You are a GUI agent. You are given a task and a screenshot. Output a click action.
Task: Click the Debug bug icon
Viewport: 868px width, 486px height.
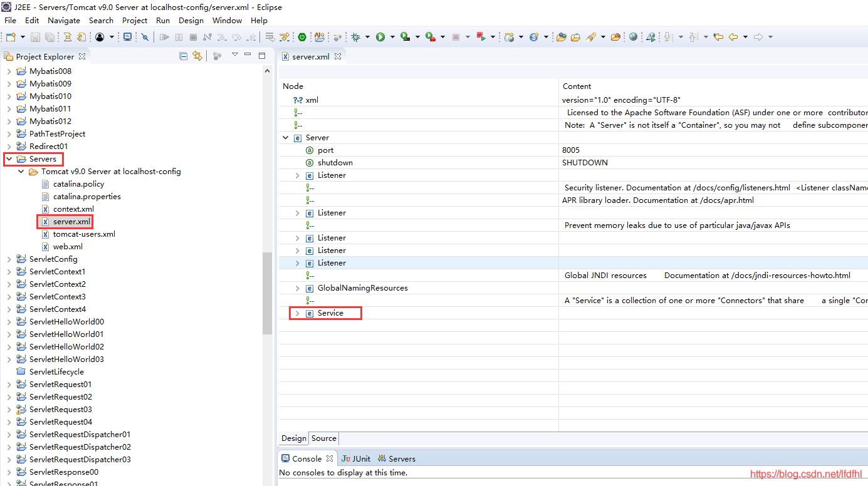355,38
